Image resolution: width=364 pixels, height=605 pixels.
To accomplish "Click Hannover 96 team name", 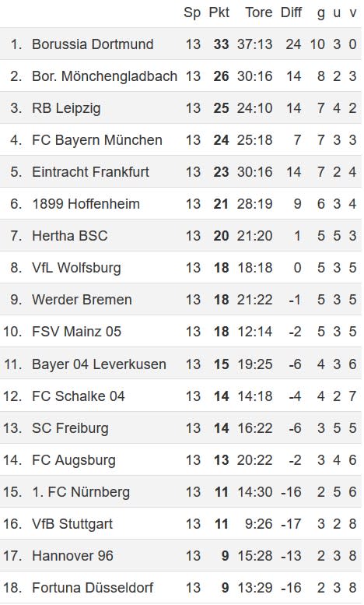I will 72,556.
